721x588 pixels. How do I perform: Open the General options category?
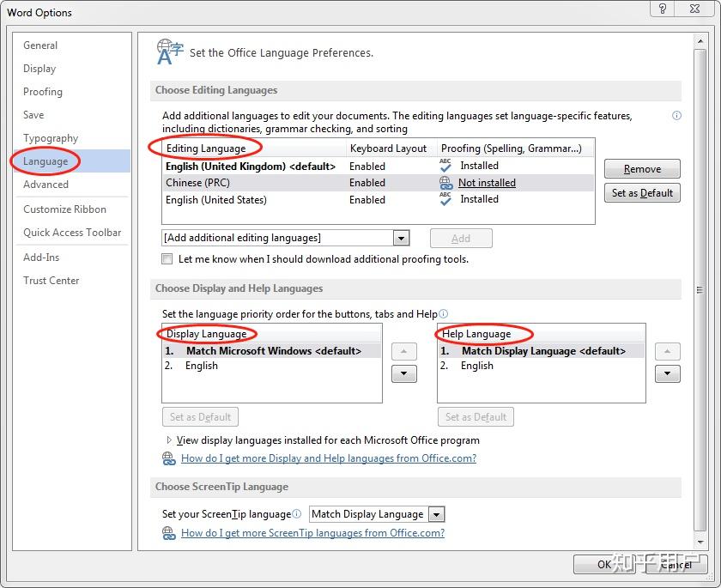(40, 45)
